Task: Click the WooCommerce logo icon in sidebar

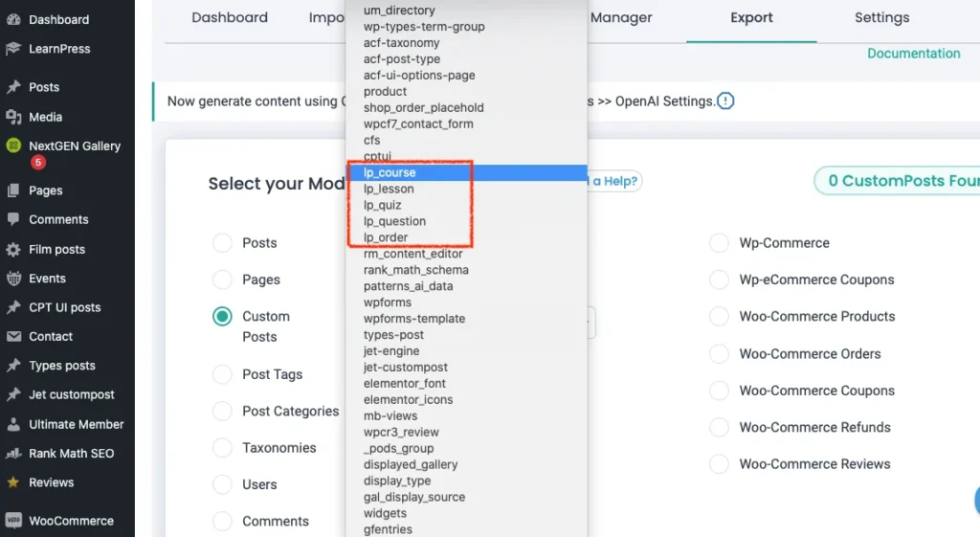Action: (x=13, y=521)
